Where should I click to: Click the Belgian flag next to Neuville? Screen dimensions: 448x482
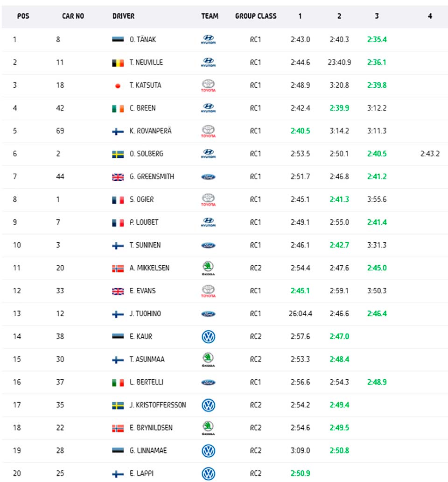118,63
